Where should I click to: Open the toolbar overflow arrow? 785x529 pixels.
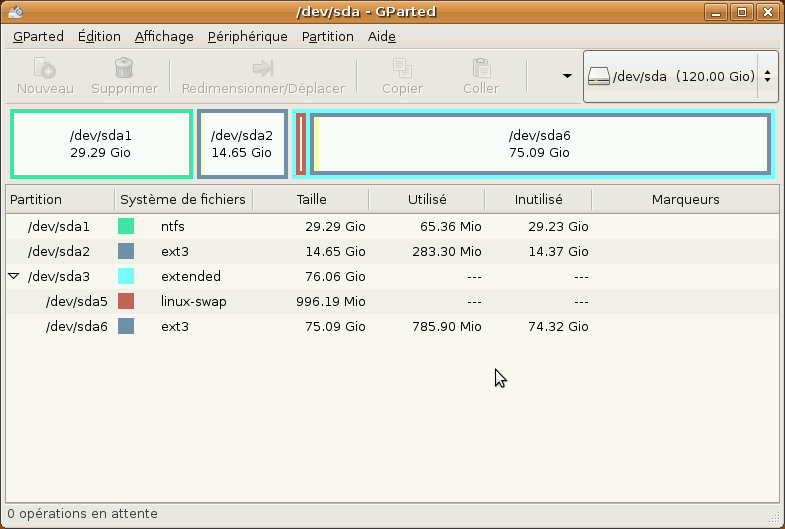click(x=567, y=76)
